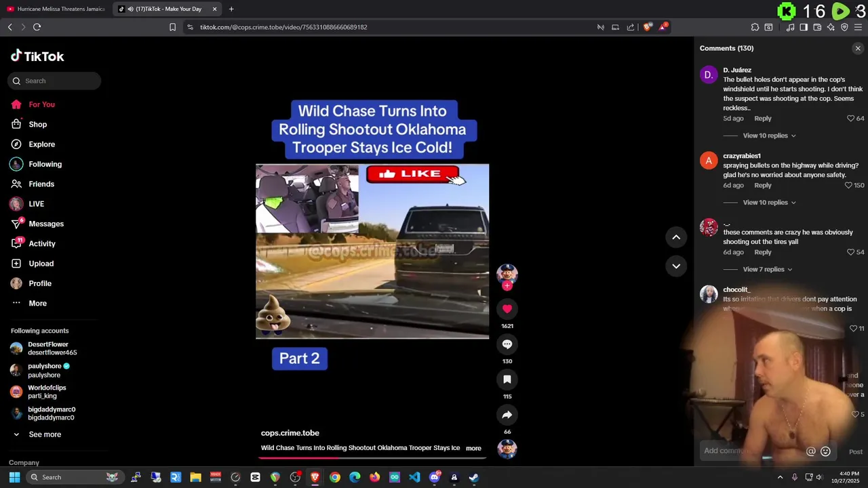868x488 pixels.
Task: Expand video caption with more
Action: [x=473, y=448]
